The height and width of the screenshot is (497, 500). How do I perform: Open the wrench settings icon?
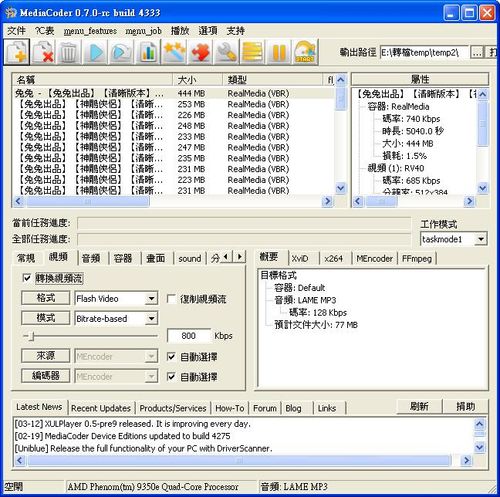pyautogui.click(x=227, y=52)
